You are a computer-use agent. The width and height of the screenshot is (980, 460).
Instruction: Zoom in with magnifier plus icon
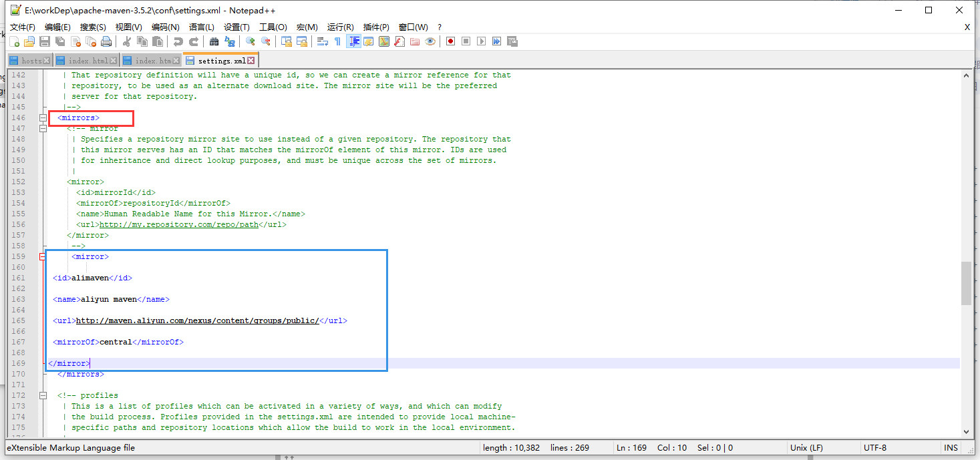(x=250, y=41)
